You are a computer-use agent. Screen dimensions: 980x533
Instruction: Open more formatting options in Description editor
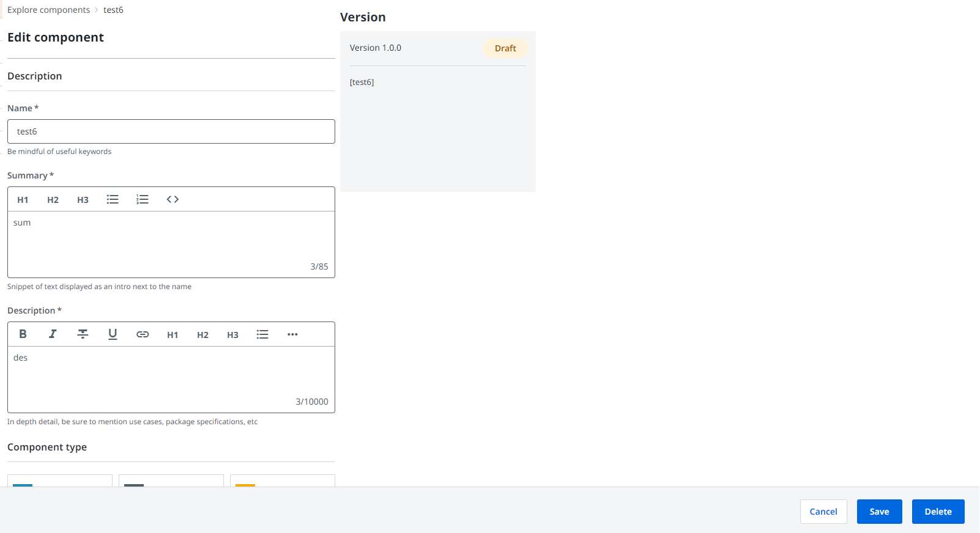[x=292, y=334]
